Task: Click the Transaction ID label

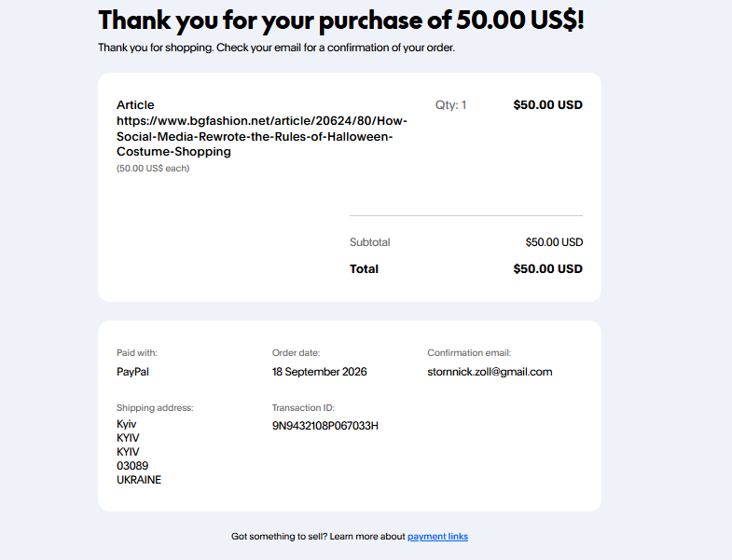Action: tap(303, 408)
